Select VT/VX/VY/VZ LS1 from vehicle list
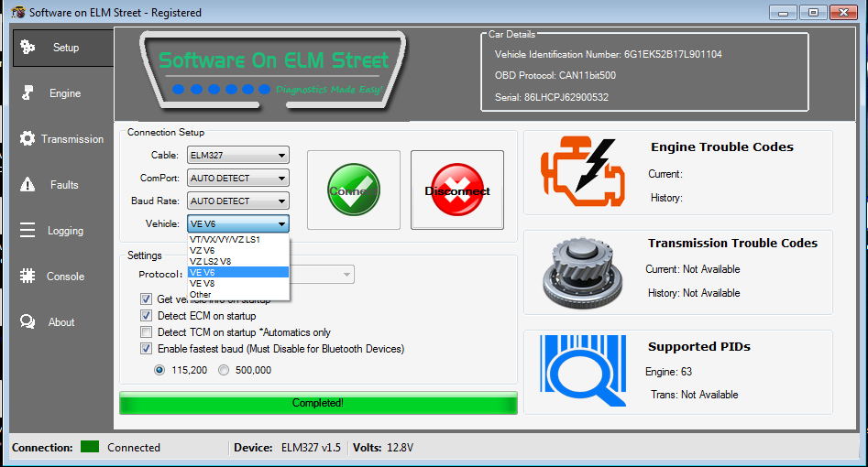This screenshot has height=467, width=868. point(238,240)
